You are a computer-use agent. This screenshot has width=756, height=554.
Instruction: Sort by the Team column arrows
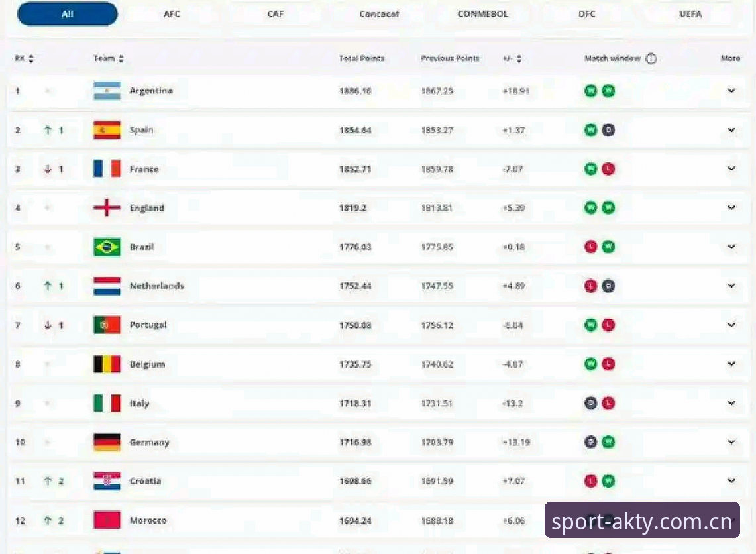(121, 58)
